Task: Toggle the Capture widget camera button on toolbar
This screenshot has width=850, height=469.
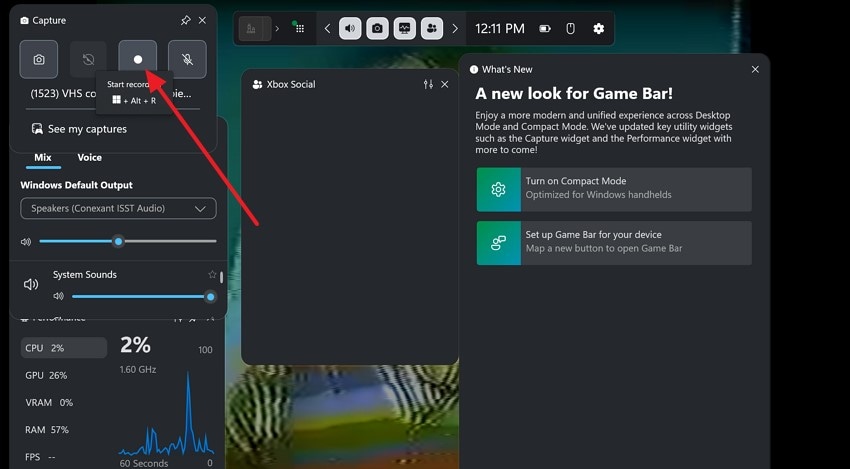Action: click(377, 29)
